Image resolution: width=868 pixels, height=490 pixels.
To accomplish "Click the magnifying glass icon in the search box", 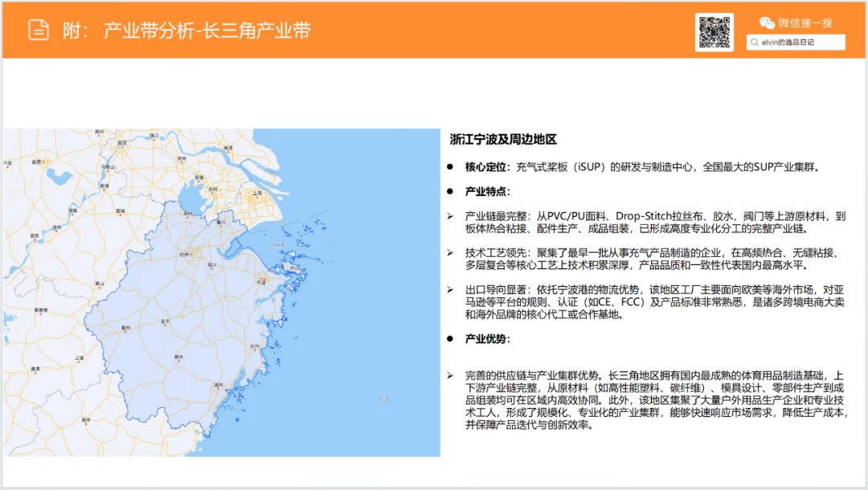I will point(754,42).
